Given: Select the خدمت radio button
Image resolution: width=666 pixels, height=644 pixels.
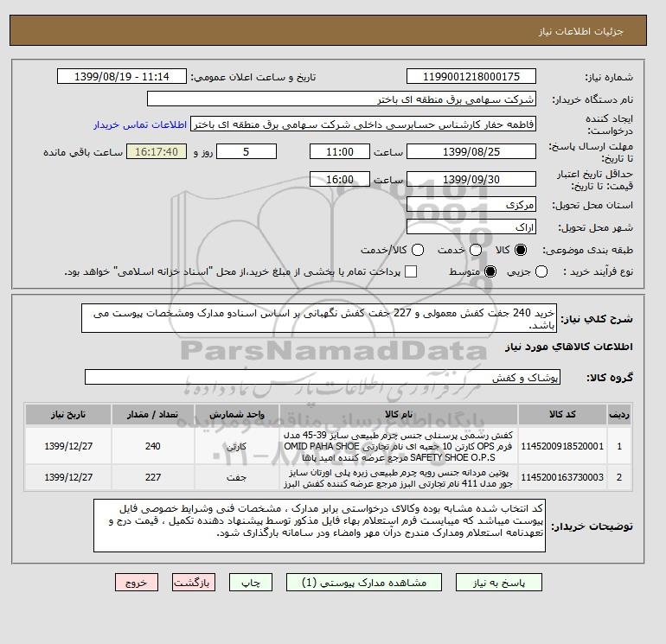Looking at the screenshot, I should point(476,250).
